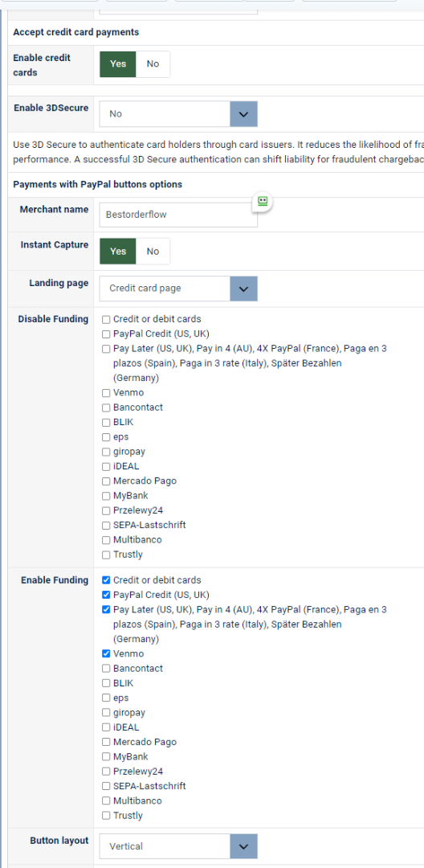424x868 pixels.
Task: Check Trustly under Disable Funding
Action: [106, 555]
